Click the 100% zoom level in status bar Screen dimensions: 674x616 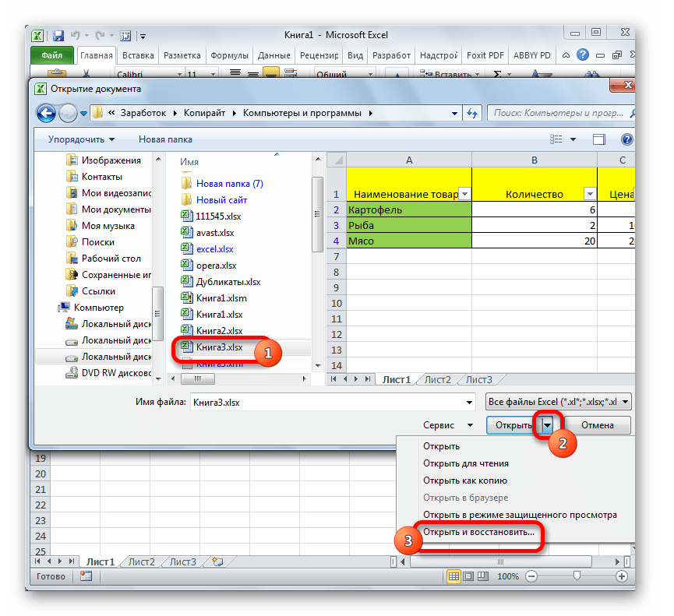pos(508,576)
